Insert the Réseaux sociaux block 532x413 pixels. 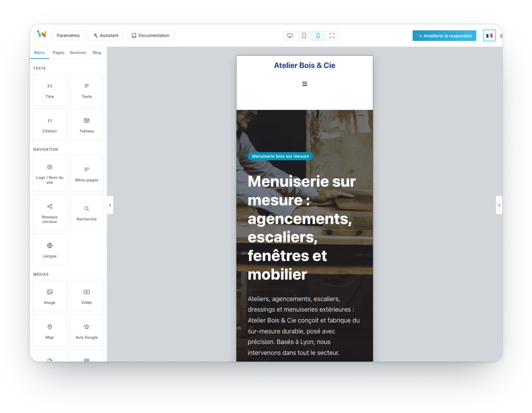click(50, 213)
